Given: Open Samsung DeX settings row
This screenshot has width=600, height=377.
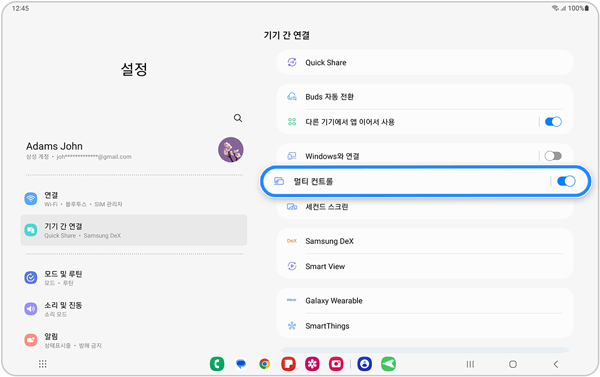Looking at the screenshot, I should [425, 241].
